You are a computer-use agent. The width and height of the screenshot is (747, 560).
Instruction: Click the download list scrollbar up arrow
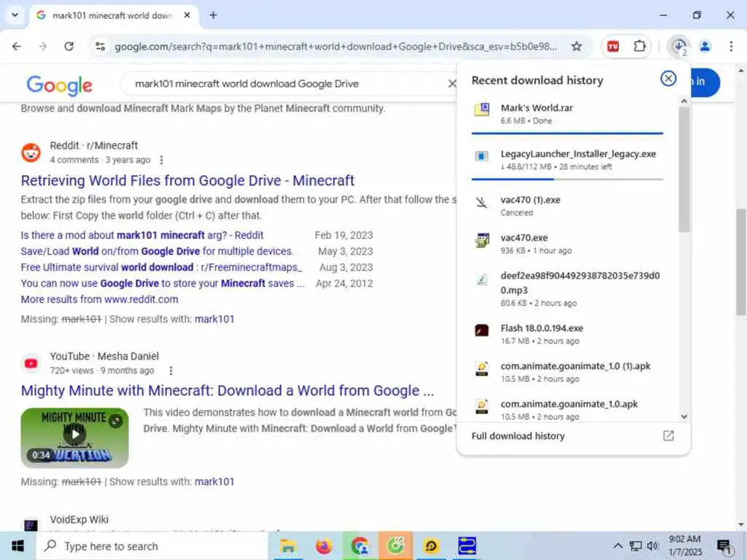[684, 101]
